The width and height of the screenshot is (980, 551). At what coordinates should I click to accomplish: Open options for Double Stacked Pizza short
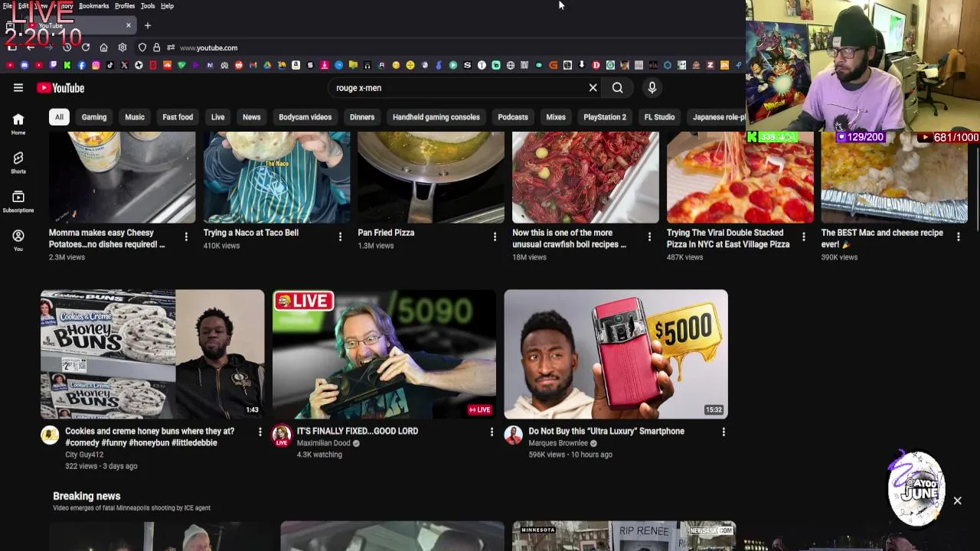pos(803,237)
